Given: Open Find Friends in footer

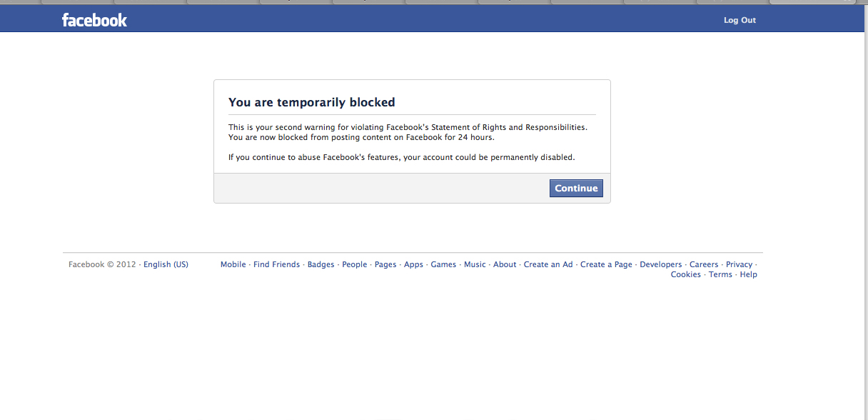Looking at the screenshot, I should coord(276,264).
